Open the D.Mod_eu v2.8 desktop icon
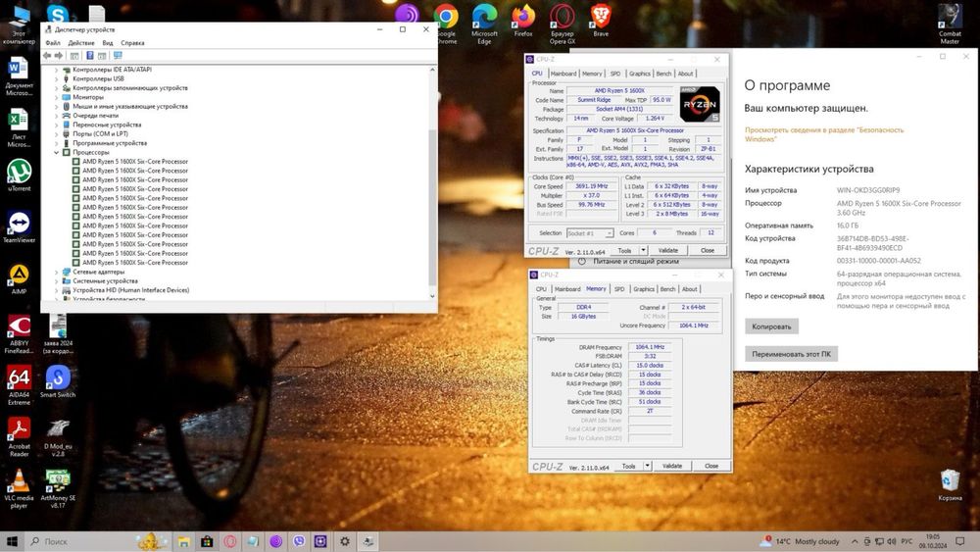Screen dimensions: 980x552 [x=58, y=437]
